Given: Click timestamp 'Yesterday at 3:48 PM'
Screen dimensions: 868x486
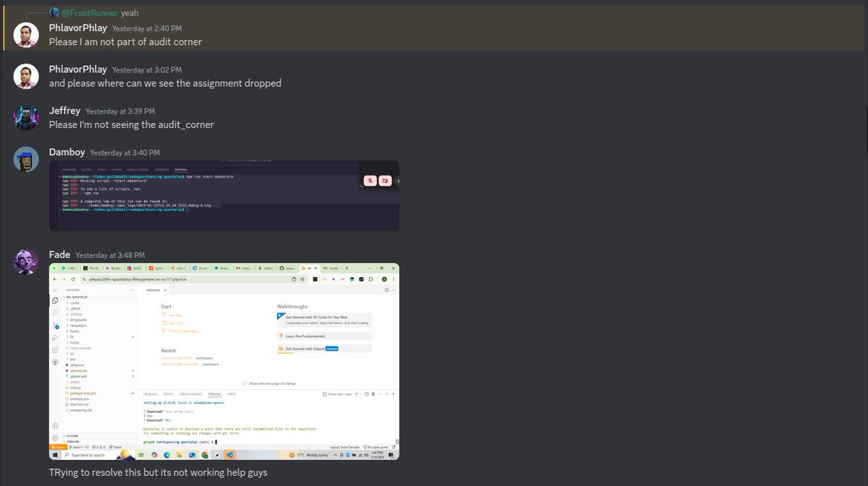Looking at the screenshot, I should pyautogui.click(x=110, y=255).
